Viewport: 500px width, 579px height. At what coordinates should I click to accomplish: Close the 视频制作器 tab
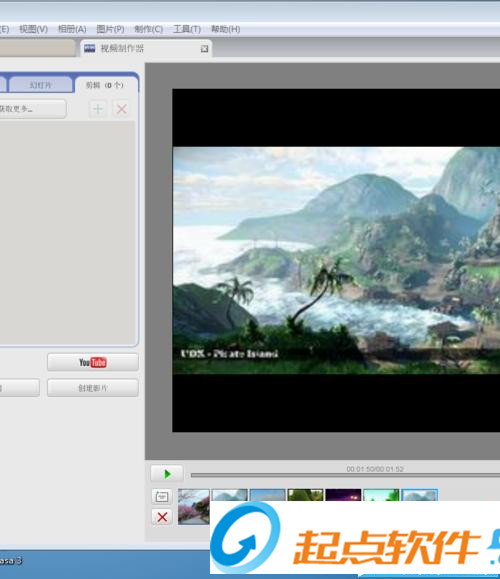[x=204, y=49]
